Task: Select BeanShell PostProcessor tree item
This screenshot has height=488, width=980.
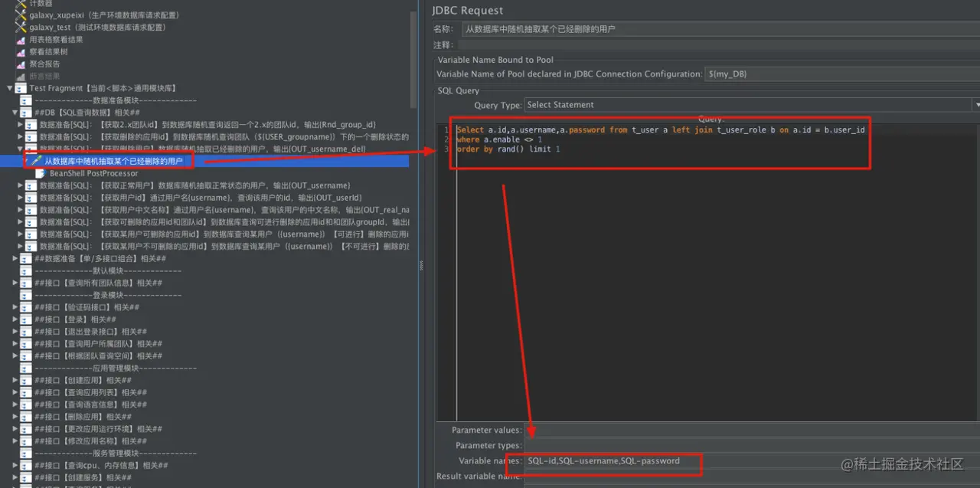Action: [96, 173]
